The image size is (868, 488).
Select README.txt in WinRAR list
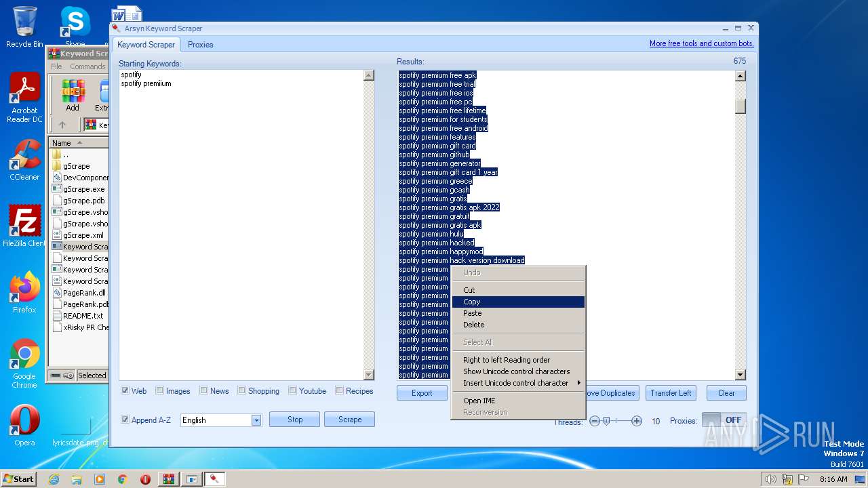tap(83, 316)
